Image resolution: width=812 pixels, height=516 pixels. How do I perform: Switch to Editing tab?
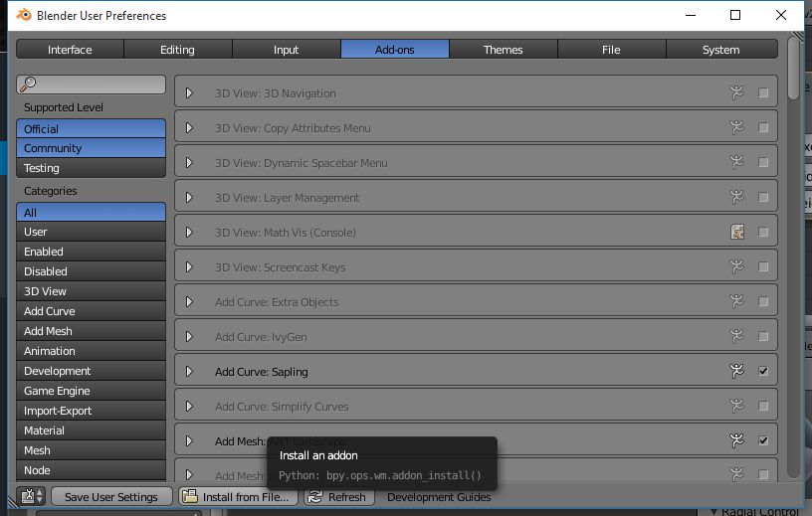177,49
